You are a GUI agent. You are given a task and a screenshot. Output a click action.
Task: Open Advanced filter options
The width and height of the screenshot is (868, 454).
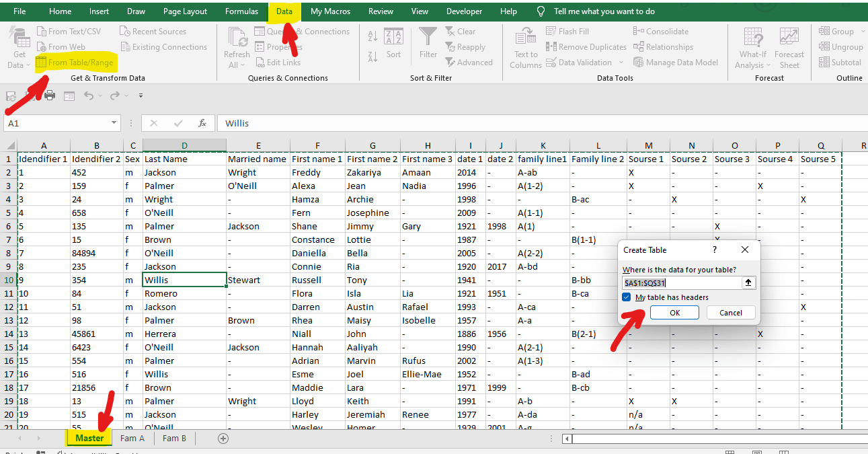[x=469, y=63]
